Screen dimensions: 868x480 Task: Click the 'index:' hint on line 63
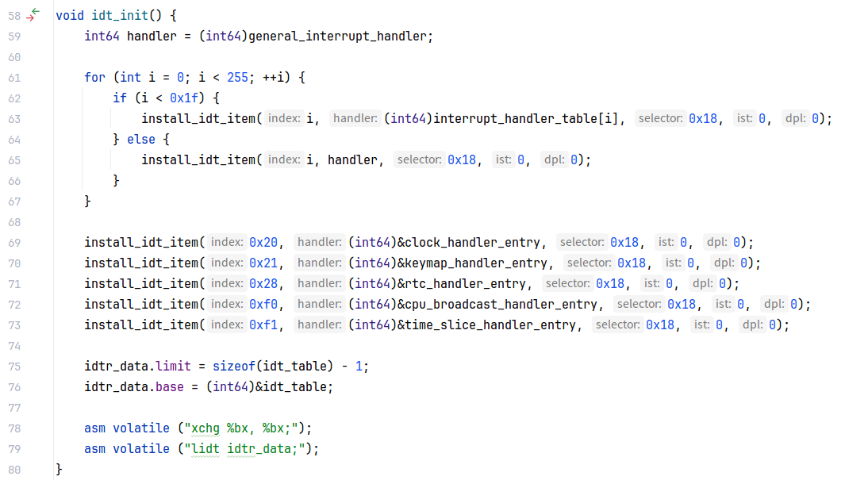point(284,118)
